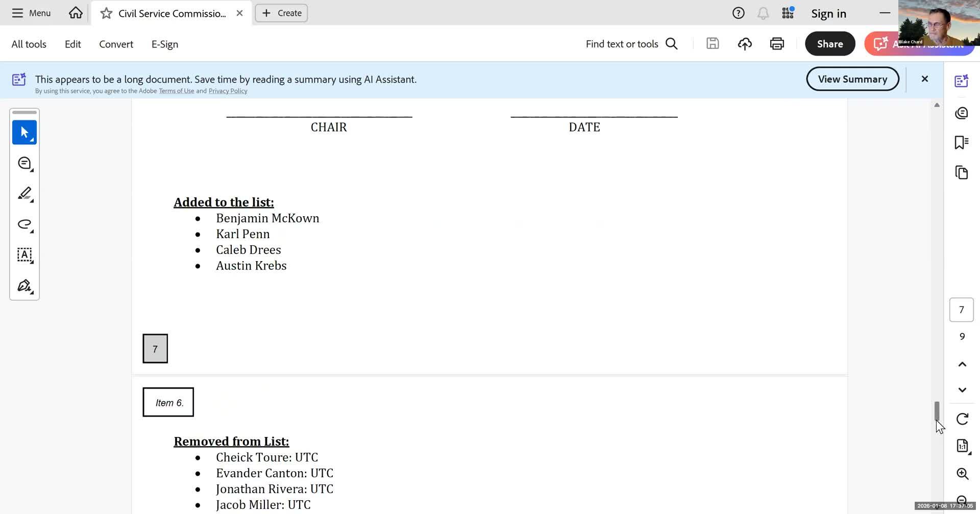
Task: Close the Civil Service Commission tab
Action: (239, 13)
